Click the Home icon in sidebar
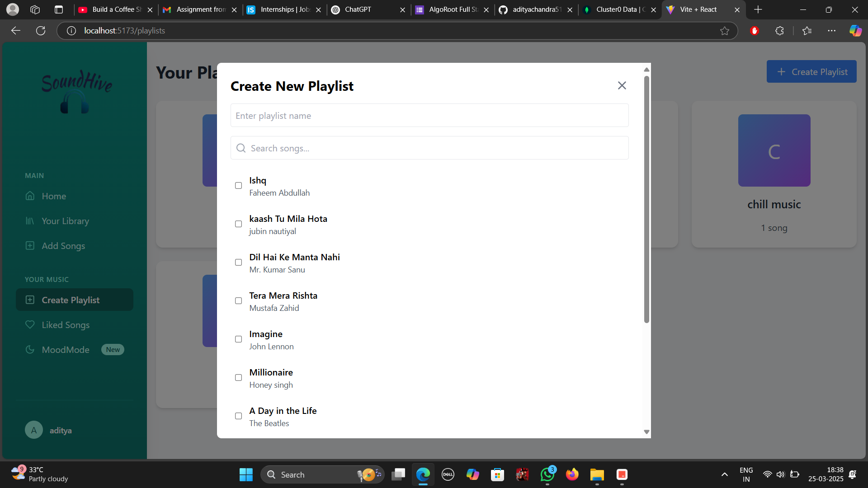 click(30, 196)
